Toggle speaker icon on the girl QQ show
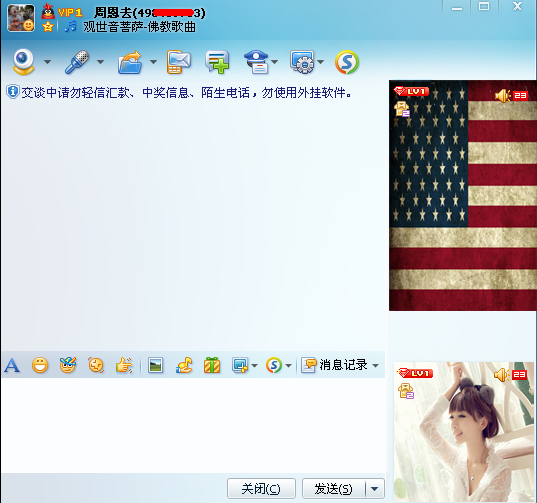The height and width of the screenshot is (503, 537). [501, 375]
